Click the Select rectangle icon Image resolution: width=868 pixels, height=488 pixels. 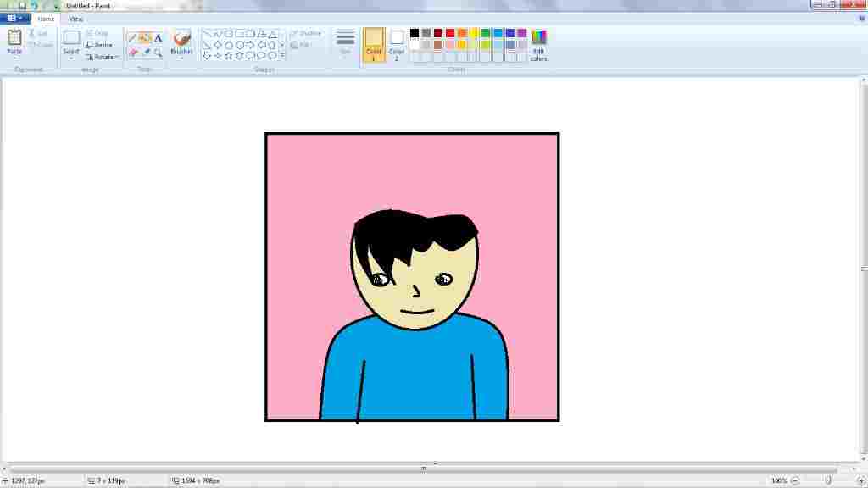click(x=71, y=37)
